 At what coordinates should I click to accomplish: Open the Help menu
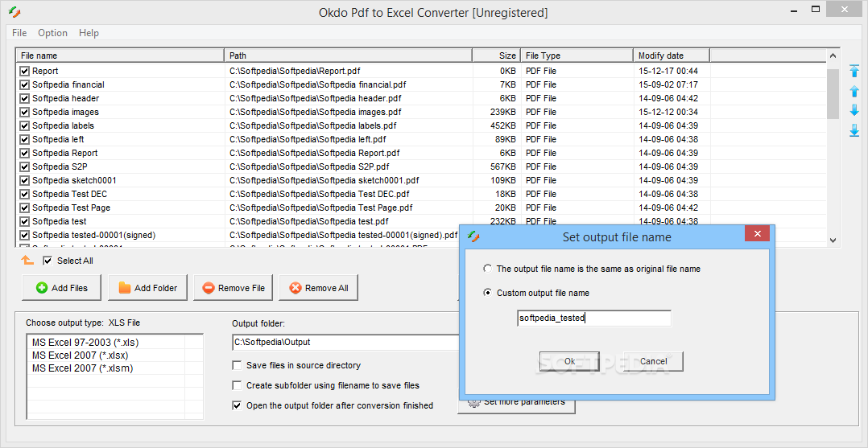89,33
